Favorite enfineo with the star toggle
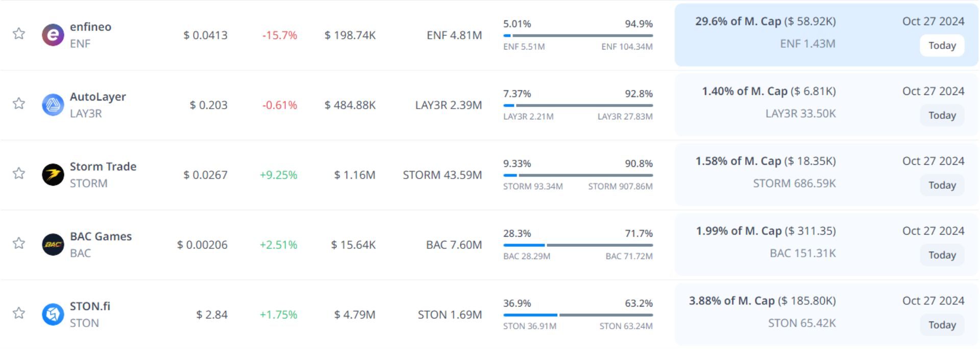Viewport: 980px width, 349px height. [x=19, y=34]
